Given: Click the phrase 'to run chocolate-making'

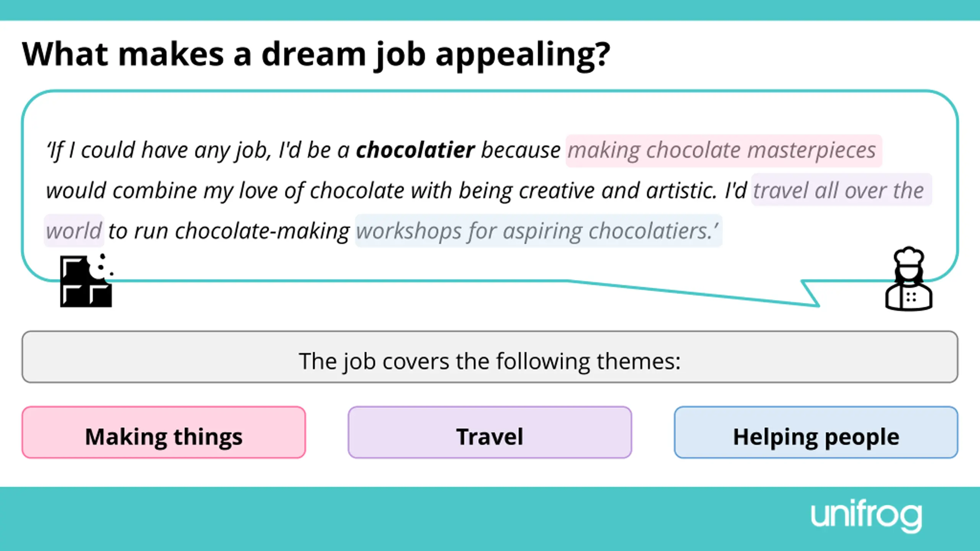Looking at the screenshot, I should (x=229, y=231).
